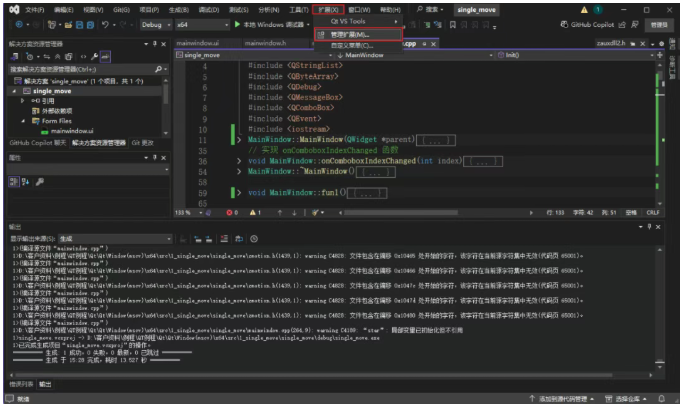This screenshot has width=684, height=408.
Task: Collapse all in Solution Explorer toolbar
Action: coord(57,56)
